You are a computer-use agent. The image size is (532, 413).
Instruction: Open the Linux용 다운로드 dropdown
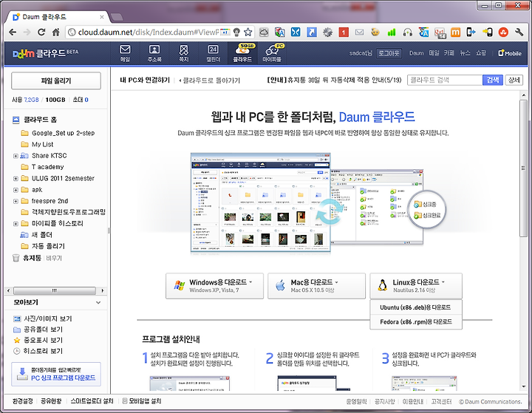click(416, 286)
